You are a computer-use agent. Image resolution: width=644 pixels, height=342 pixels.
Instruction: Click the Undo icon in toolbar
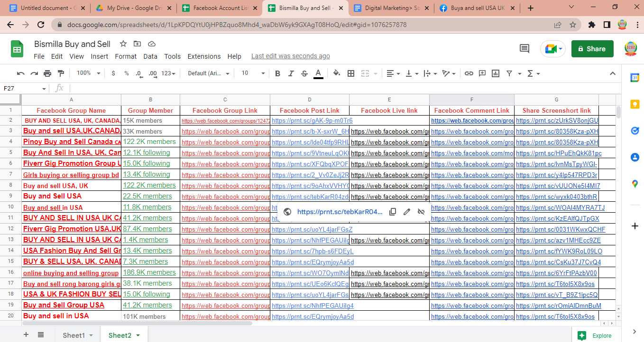20,73
